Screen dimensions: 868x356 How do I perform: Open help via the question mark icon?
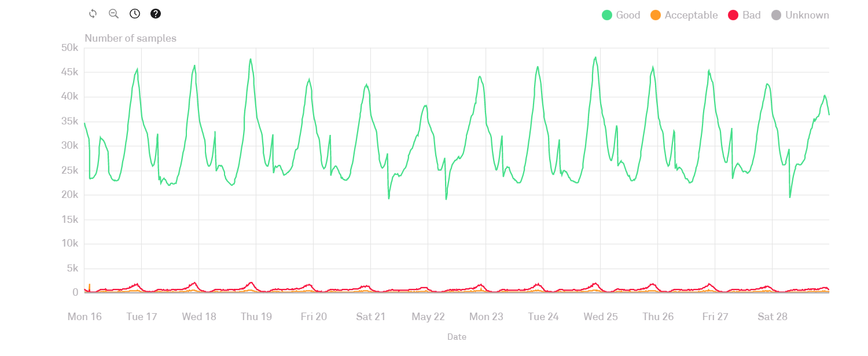[x=155, y=14]
